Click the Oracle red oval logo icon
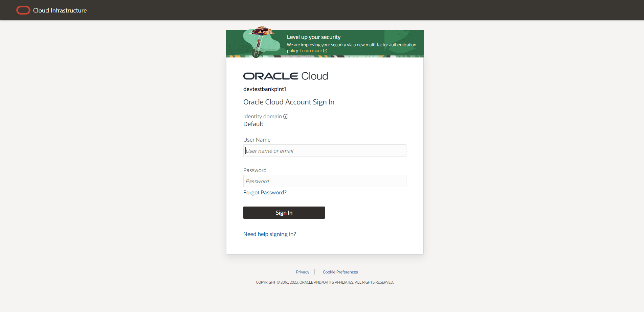644x312 pixels. pos(23,10)
